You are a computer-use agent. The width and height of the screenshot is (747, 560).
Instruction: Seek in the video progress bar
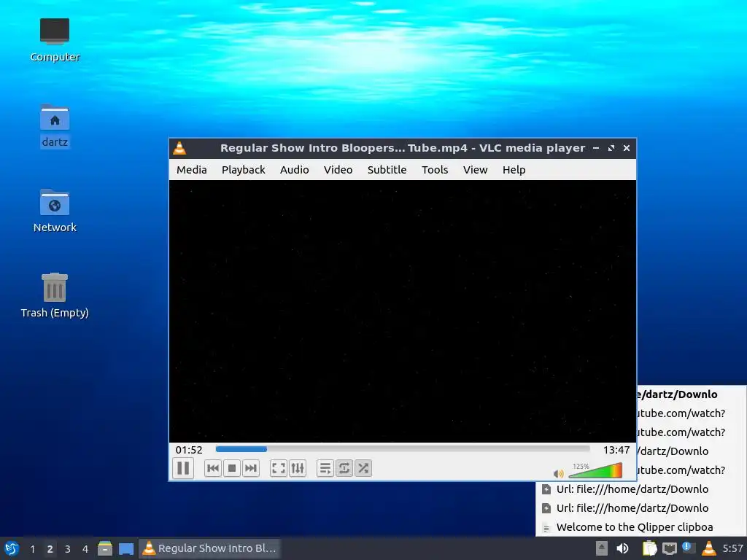pyautogui.click(x=403, y=449)
